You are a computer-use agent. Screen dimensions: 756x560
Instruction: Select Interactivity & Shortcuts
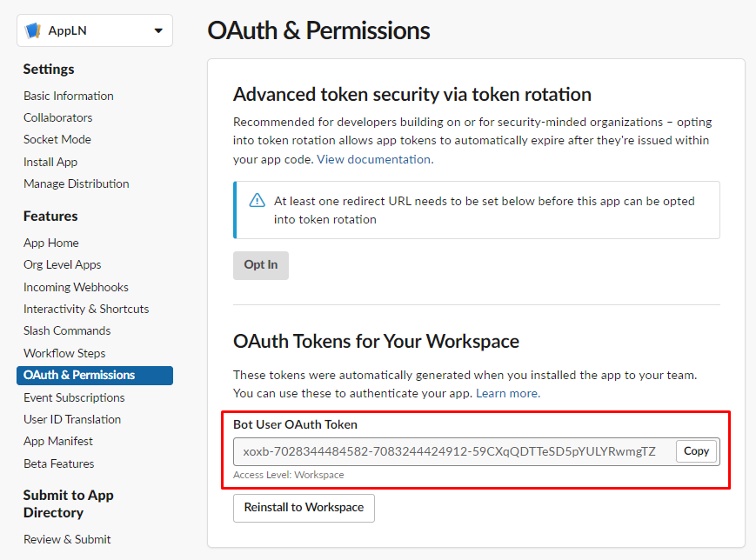85,309
